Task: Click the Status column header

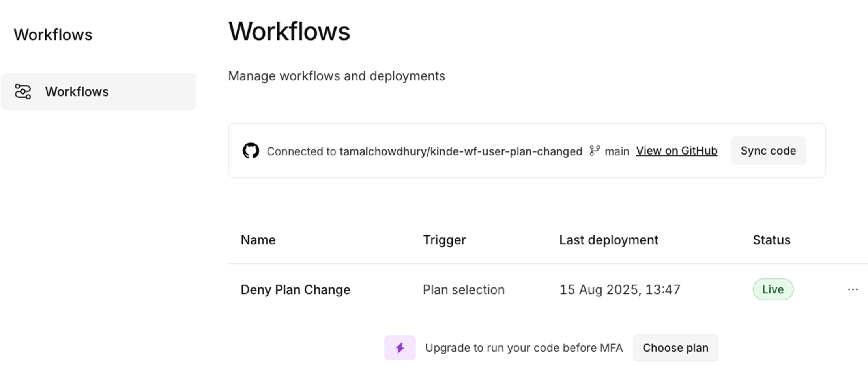Action: (x=771, y=240)
